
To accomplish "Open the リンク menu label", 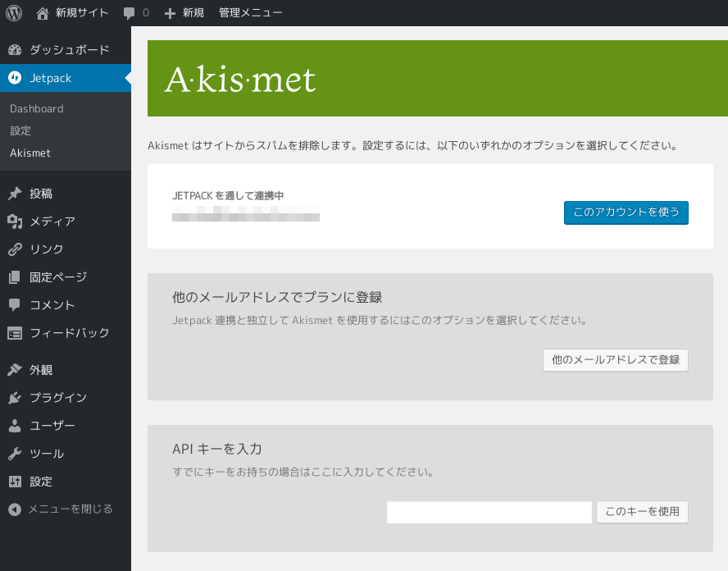I will tap(47, 249).
